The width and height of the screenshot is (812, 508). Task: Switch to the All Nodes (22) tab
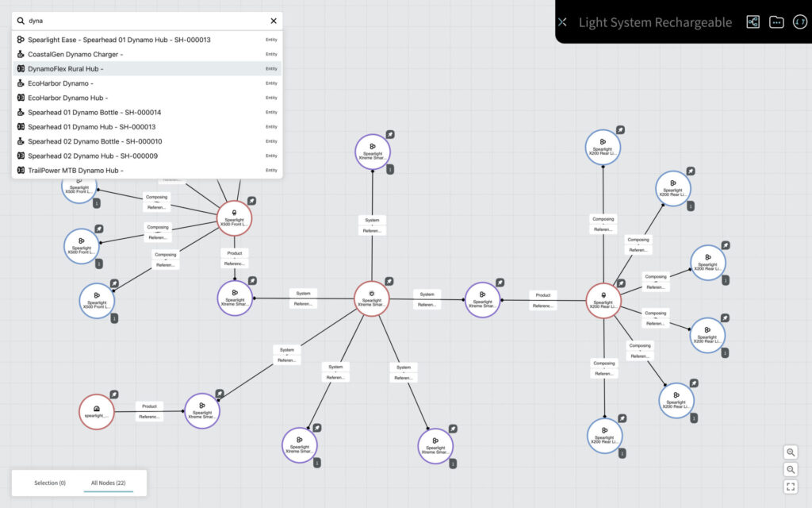pos(109,483)
